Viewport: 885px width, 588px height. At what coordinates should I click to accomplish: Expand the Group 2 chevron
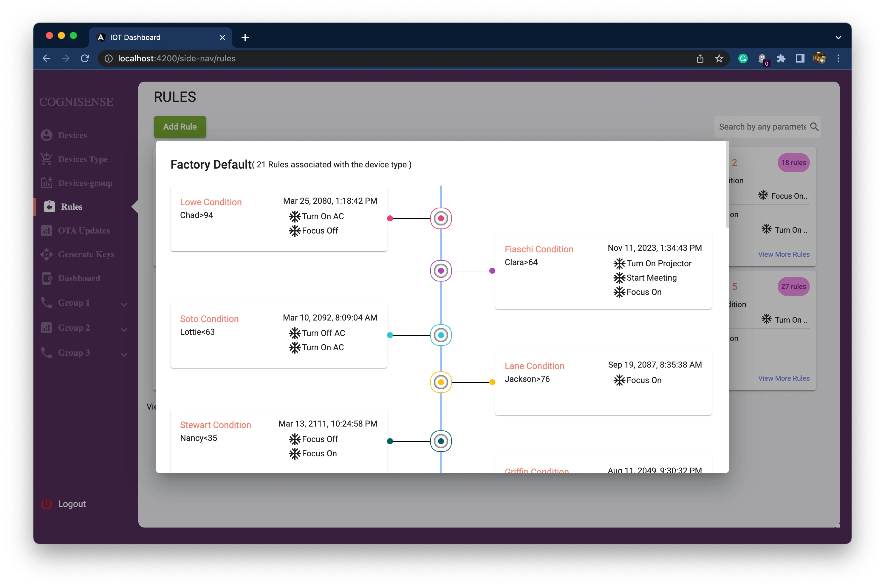[x=124, y=329]
